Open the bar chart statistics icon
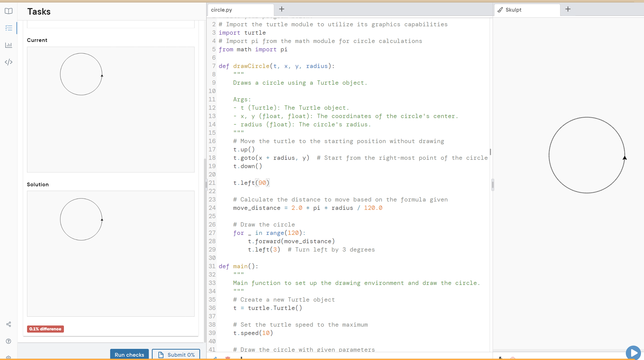The image size is (644, 360). 9,45
